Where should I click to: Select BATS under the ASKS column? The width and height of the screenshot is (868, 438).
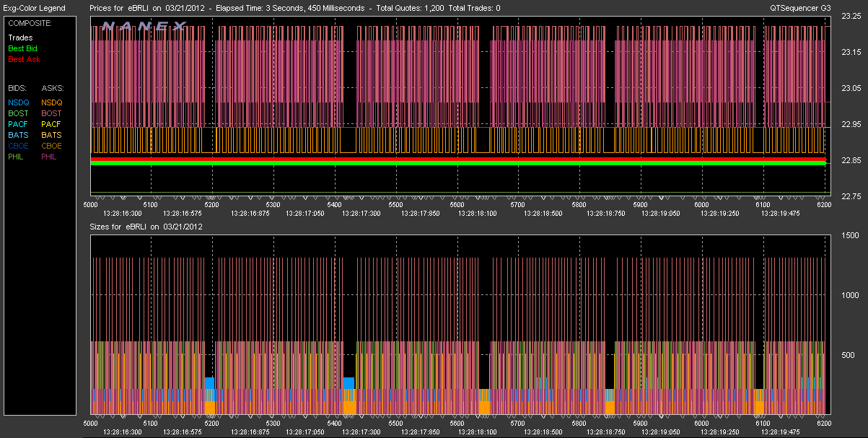[x=52, y=135]
